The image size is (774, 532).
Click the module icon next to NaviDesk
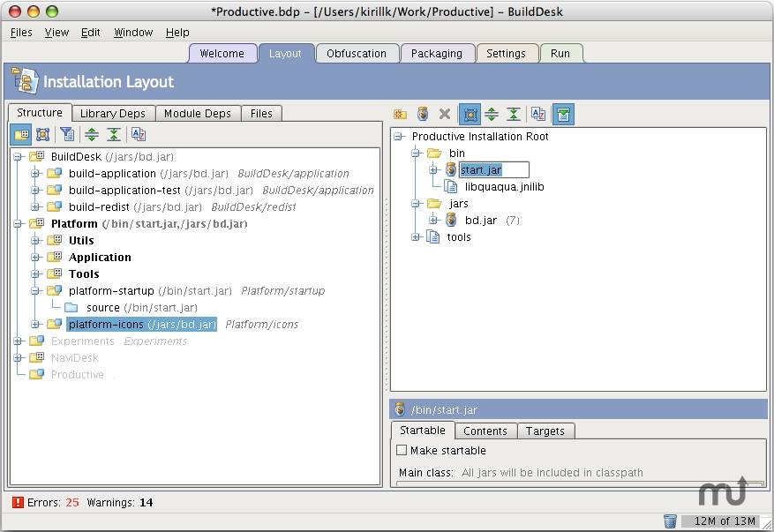coord(36,358)
